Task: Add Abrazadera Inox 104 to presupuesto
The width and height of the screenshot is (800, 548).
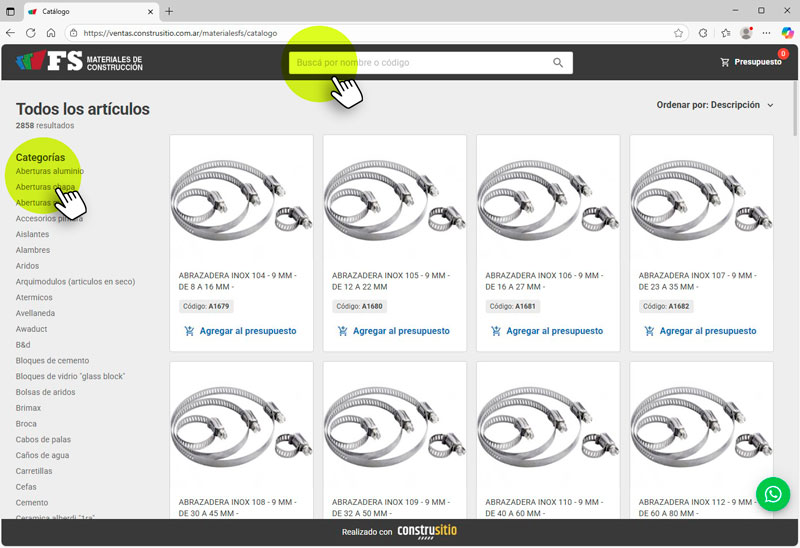Action: (x=241, y=331)
